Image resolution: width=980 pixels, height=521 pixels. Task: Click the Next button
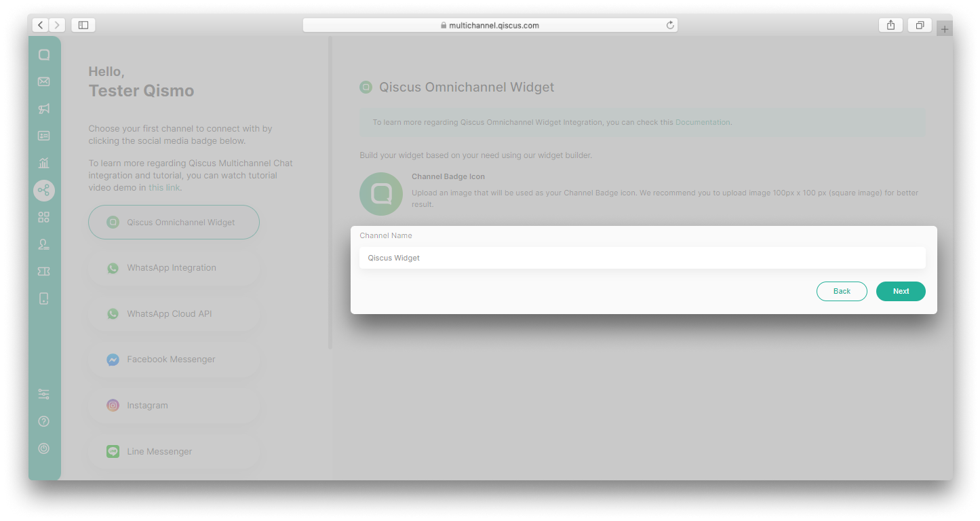point(901,291)
